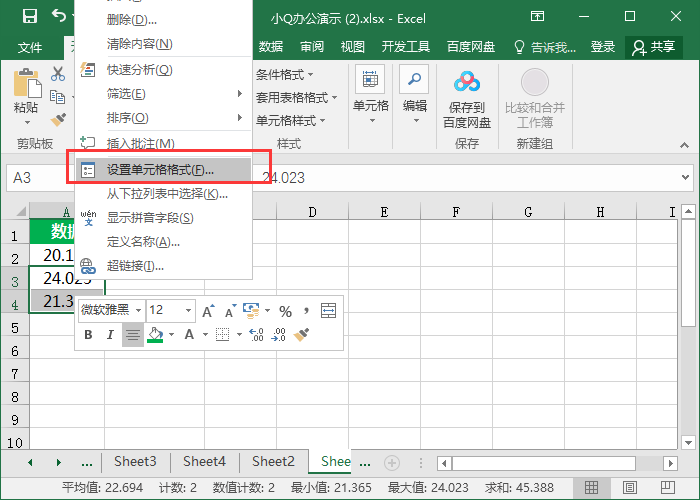Select 设置单元格格式(F)... menu item
This screenshot has height=500, width=700.
(x=163, y=170)
